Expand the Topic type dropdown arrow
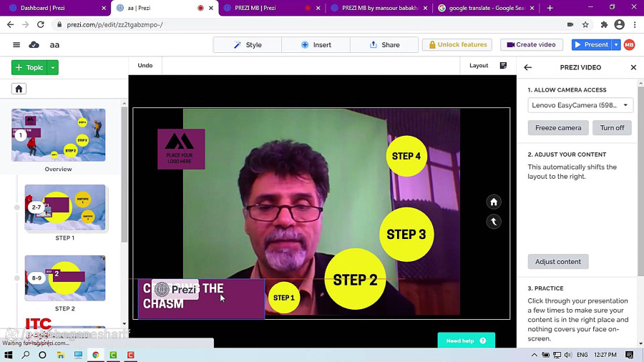The height and width of the screenshot is (362, 644). pyautogui.click(x=53, y=67)
